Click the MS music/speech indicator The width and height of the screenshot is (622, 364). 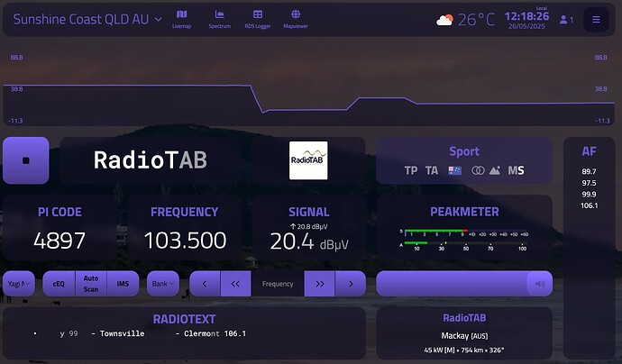coord(517,170)
